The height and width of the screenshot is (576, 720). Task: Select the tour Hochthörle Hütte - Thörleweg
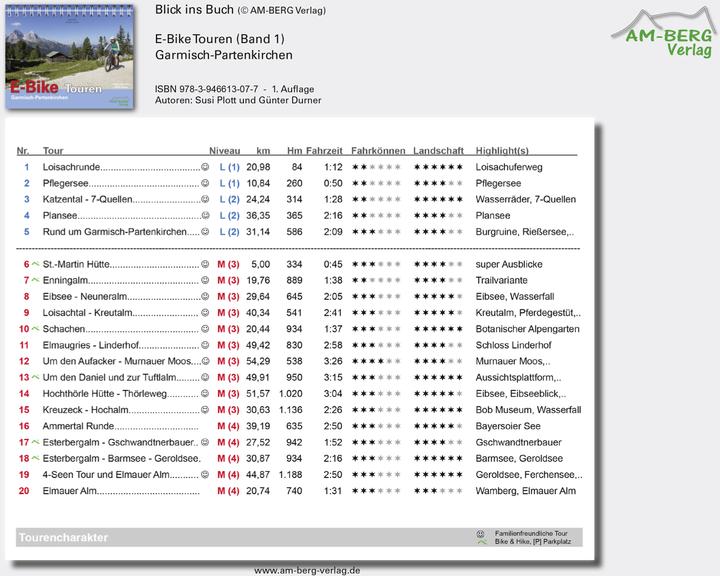[x=105, y=394]
